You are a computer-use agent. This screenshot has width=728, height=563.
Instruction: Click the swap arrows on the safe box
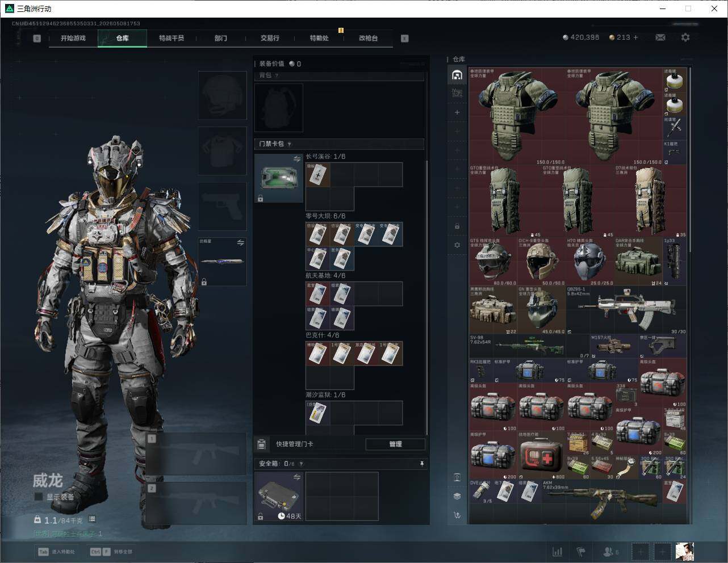coord(297,478)
